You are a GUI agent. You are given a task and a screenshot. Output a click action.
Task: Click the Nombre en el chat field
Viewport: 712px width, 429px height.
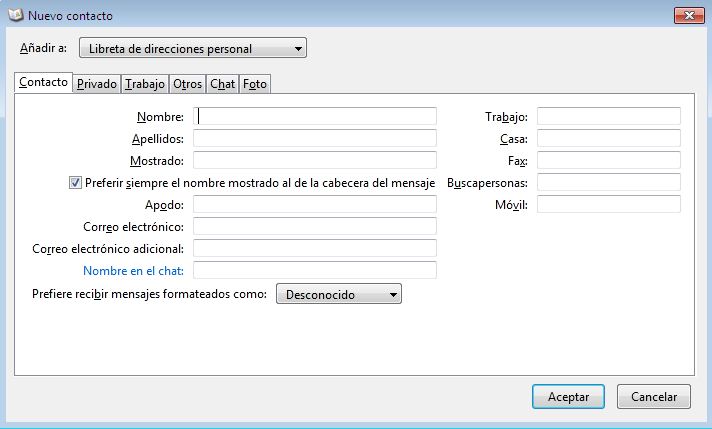[x=315, y=270]
